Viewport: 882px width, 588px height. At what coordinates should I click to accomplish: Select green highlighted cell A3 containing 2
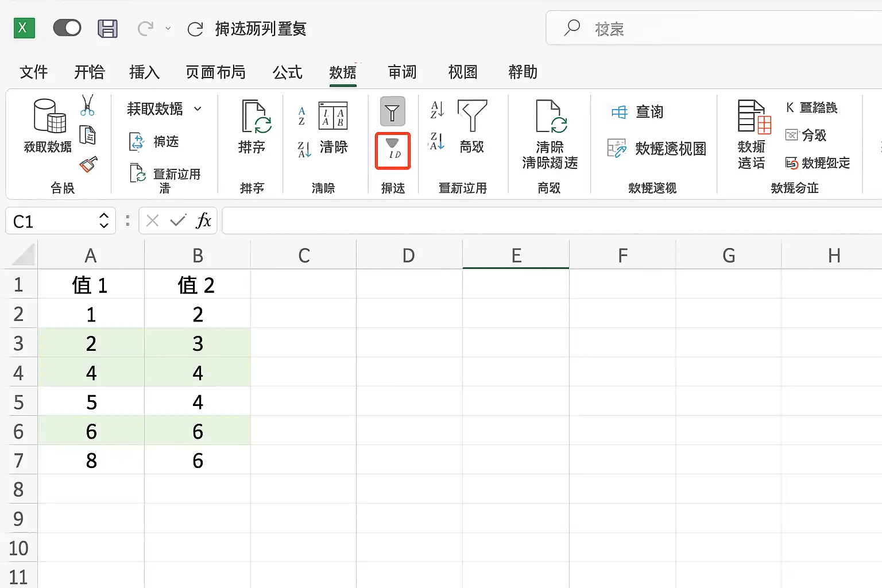91,343
